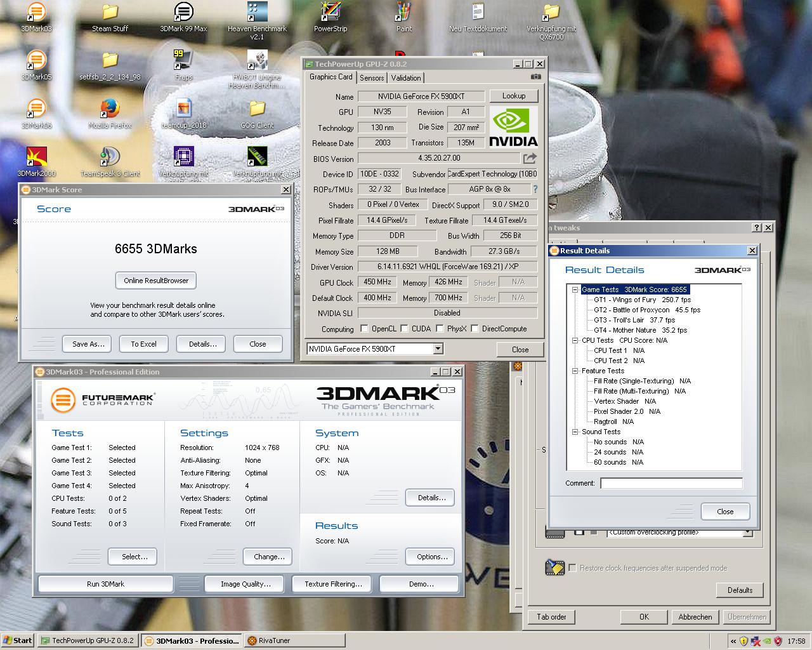Image resolution: width=812 pixels, height=650 pixels.
Task: Switch to the Validation tab
Action: click(405, 78)
